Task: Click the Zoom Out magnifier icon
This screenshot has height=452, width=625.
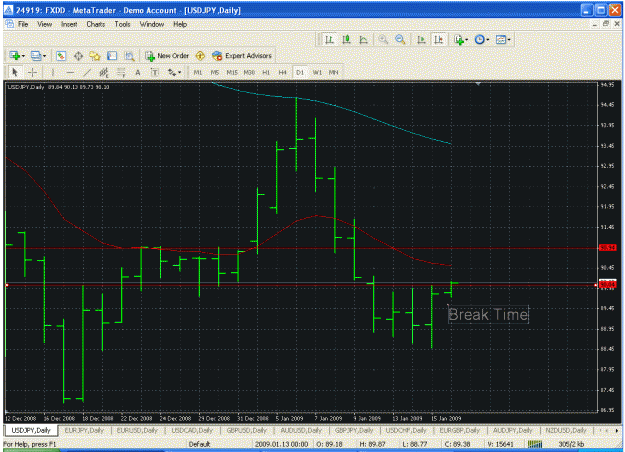Action: point(400,39)
